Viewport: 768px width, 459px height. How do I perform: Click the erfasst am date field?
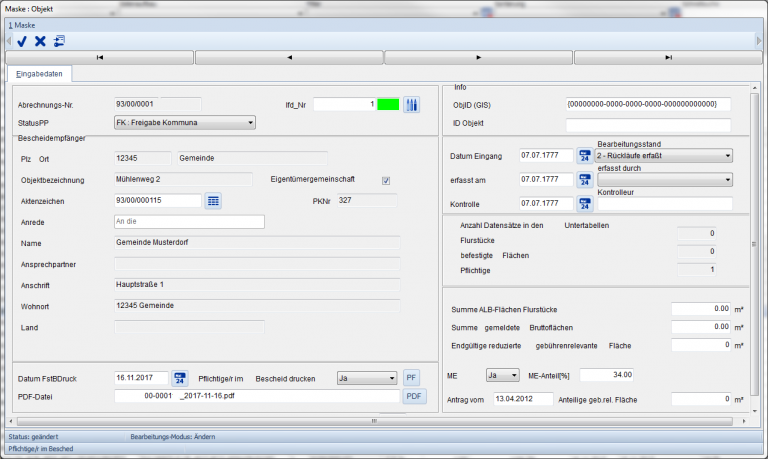(546, 180)
